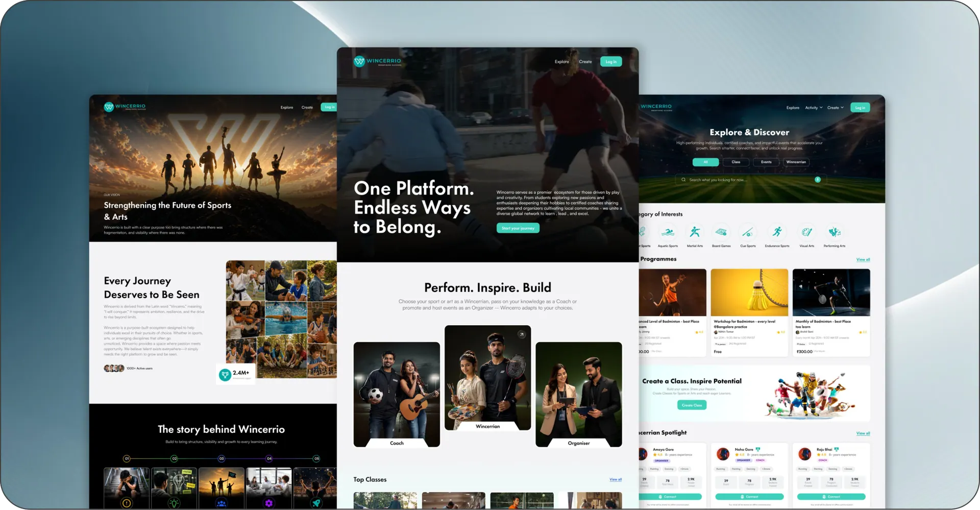
Task: Click the teal microphone icon in search bar
Action: coord(818,180)
